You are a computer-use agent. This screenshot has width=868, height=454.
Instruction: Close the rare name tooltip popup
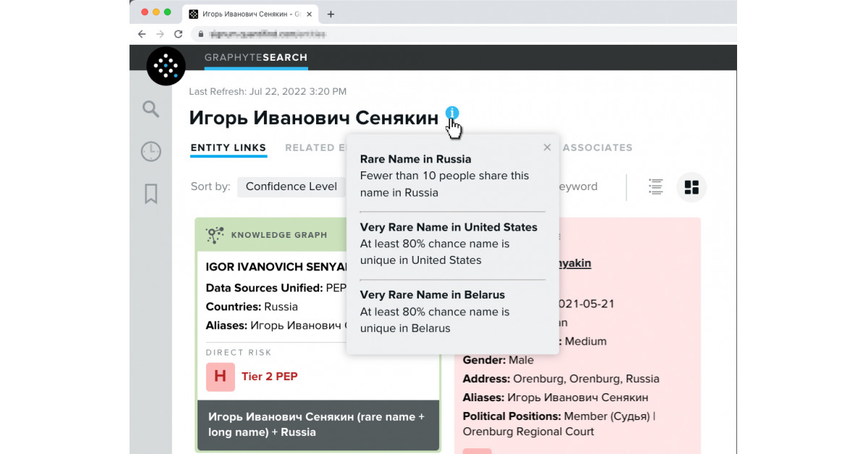pos(547,147)
